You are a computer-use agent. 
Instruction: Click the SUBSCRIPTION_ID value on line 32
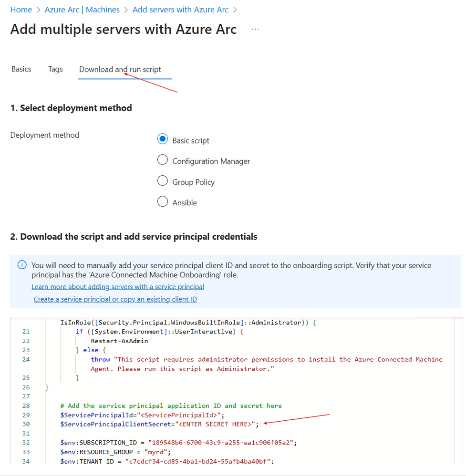point(221,443)
